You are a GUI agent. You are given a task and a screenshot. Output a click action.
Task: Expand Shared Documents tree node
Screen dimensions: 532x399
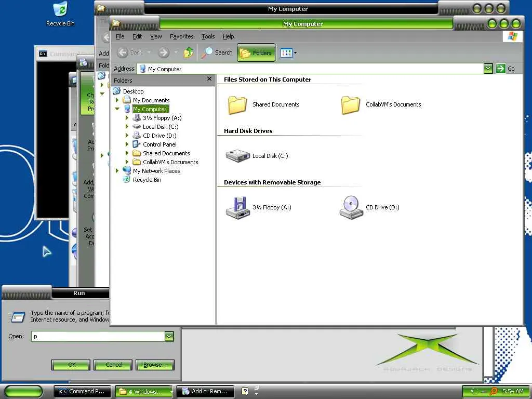click(x=127, y=153)
